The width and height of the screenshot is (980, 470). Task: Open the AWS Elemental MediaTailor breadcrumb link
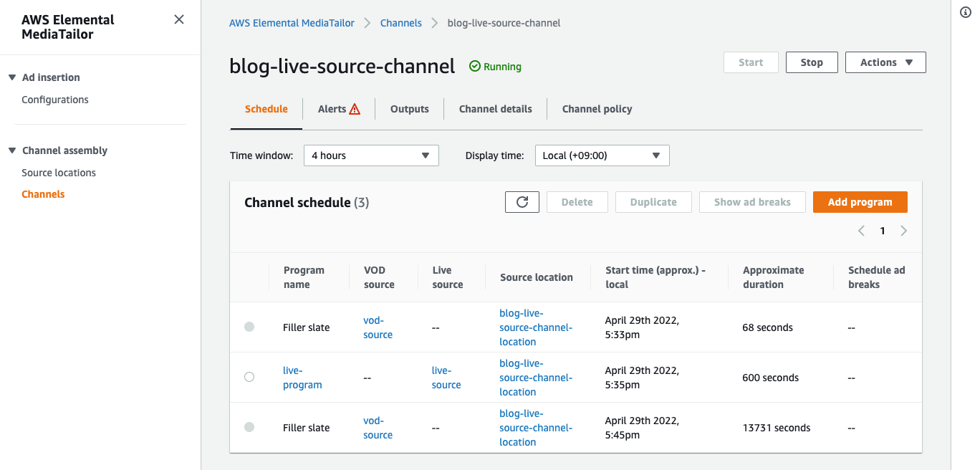point(292,23)
